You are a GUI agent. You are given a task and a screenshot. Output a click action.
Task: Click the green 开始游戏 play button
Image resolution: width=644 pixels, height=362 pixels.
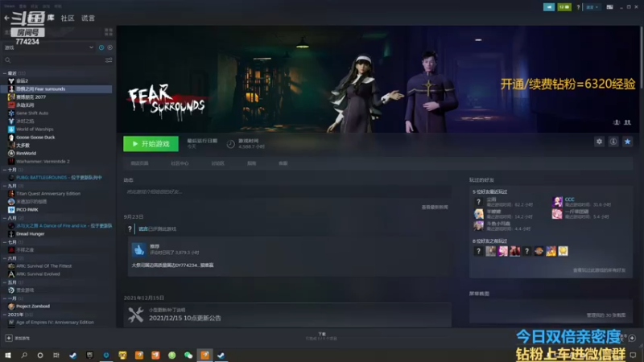click(151, 144)
